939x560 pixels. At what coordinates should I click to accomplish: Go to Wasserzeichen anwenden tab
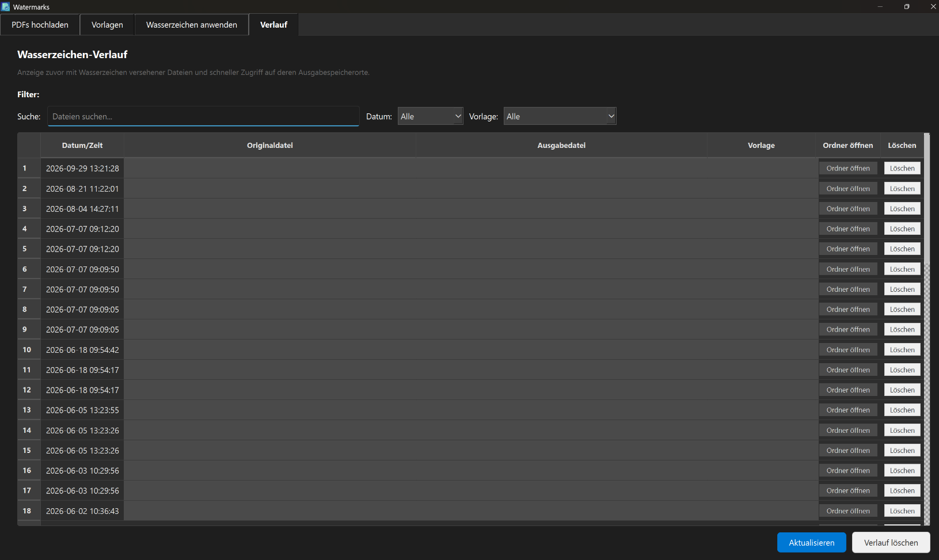click(x=192, y=25)
